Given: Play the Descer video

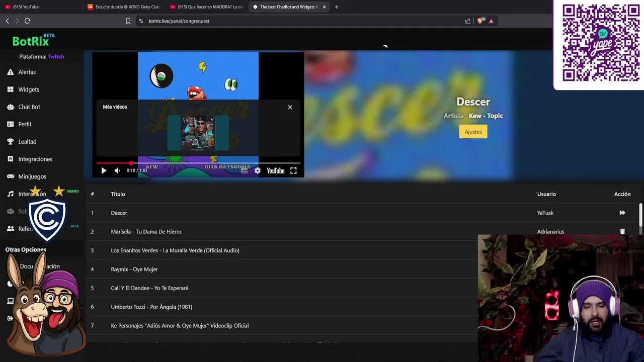Looking at the screenshot, I should [x=104, y=170].
